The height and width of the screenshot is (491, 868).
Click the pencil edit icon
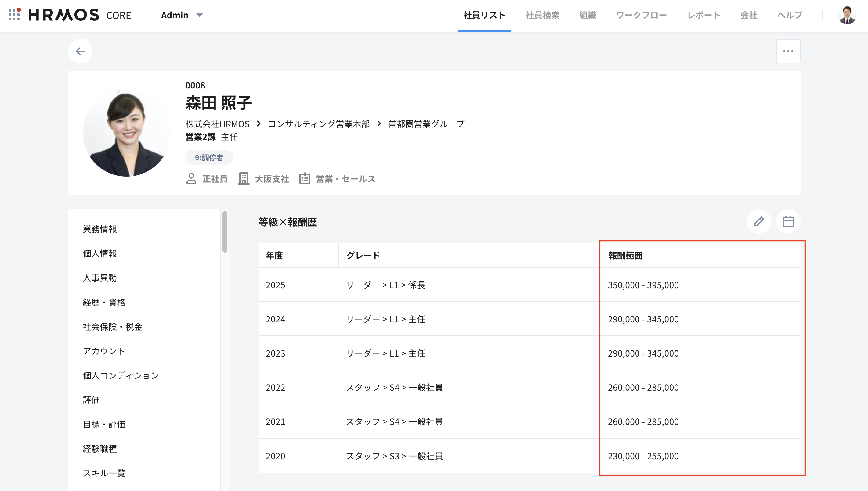coord(759,221)
